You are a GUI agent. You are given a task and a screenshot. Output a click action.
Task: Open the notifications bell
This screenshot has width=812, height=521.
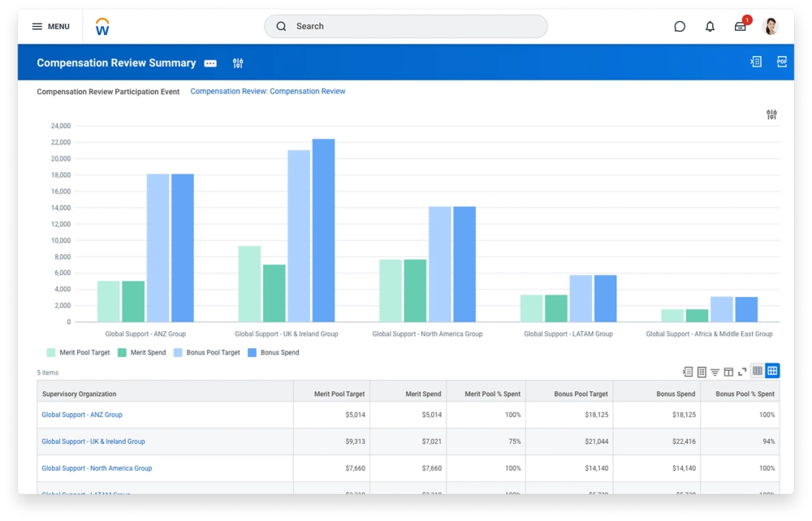(x=710, y=27)
